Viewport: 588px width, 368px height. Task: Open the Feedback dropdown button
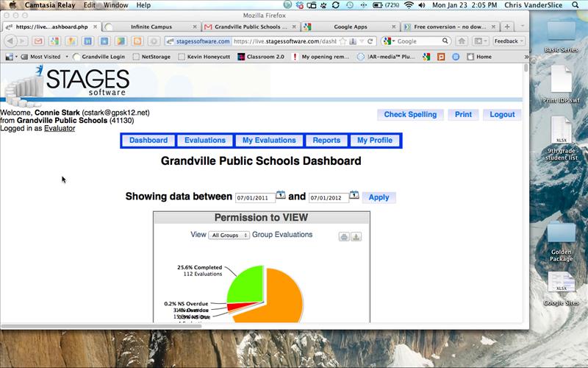click(509, 41)
